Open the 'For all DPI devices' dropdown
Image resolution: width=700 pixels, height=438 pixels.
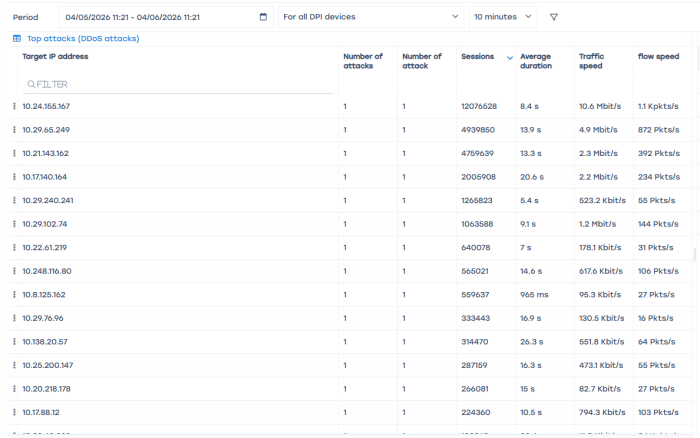(x=371, y=17)
